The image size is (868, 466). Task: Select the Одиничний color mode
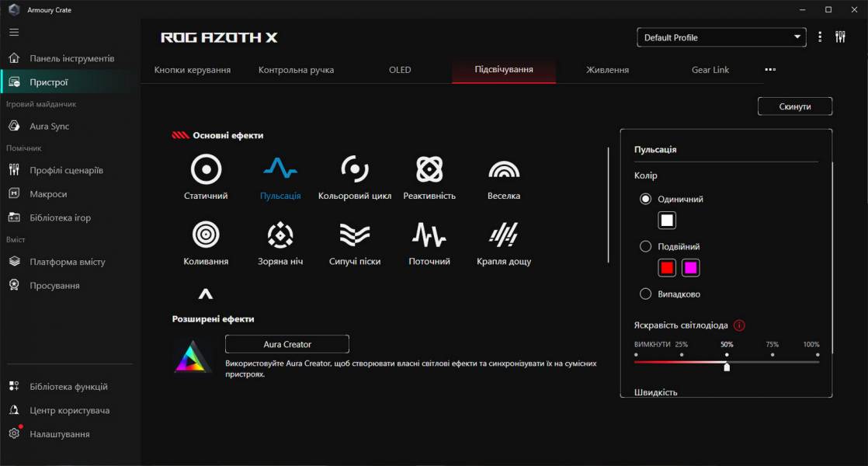click(x=646, y=198)
